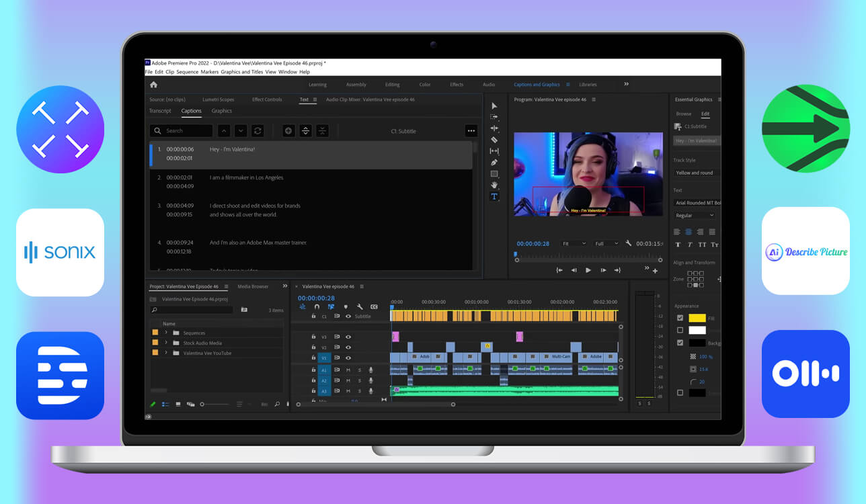Open the Fit zoom level dropdown
This screenshot has height=504, width=866.
click(x=574, y=243)
